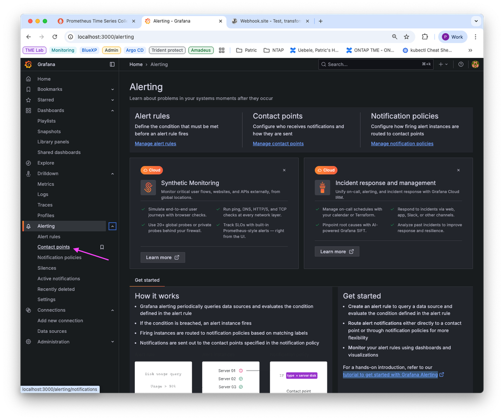Click the Grafana logo icon
The width and height of the screenshot is (504, 420).
(x=28, y=64)
